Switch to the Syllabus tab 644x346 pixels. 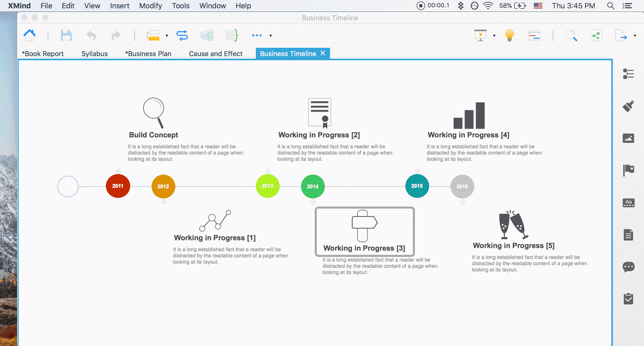[95, 54]
